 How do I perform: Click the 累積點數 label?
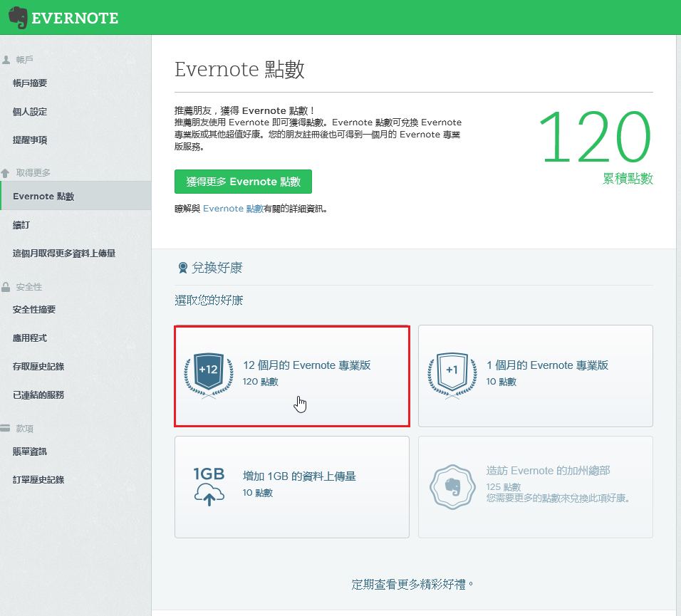pos(628,179)
